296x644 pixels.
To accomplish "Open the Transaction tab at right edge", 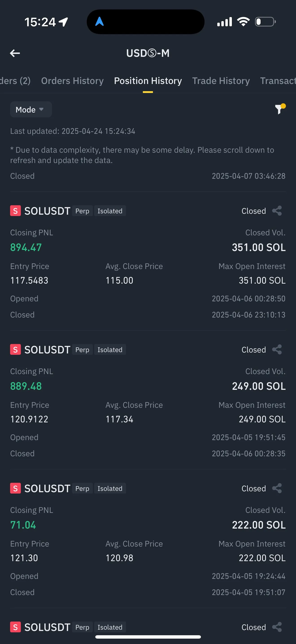I will (278, 81).
